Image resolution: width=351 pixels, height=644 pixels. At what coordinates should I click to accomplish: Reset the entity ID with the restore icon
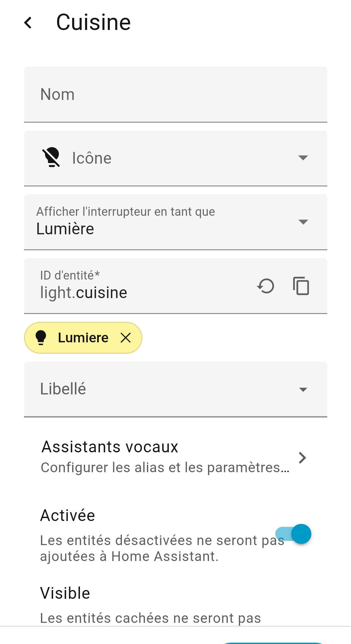[266, 286]
